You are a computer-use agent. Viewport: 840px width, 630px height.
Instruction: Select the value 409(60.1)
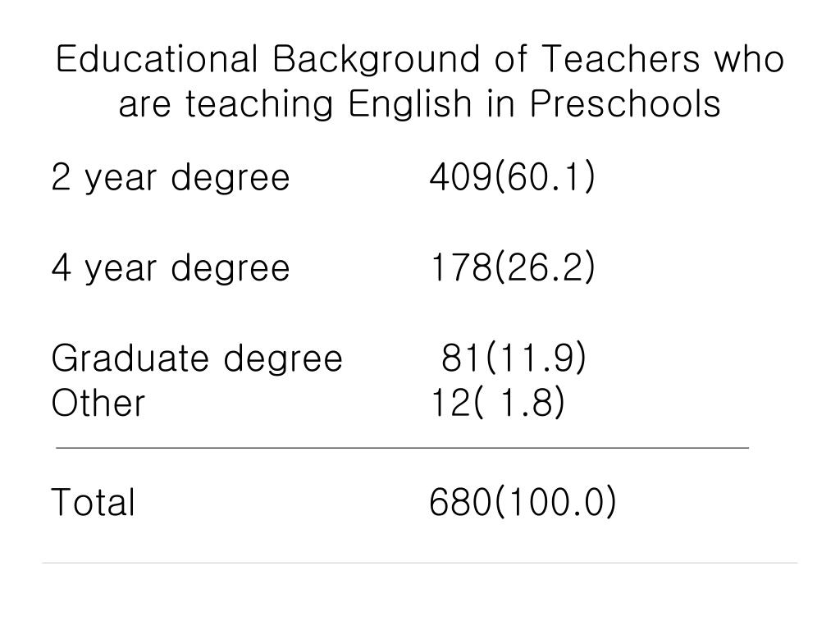[512, 177]
